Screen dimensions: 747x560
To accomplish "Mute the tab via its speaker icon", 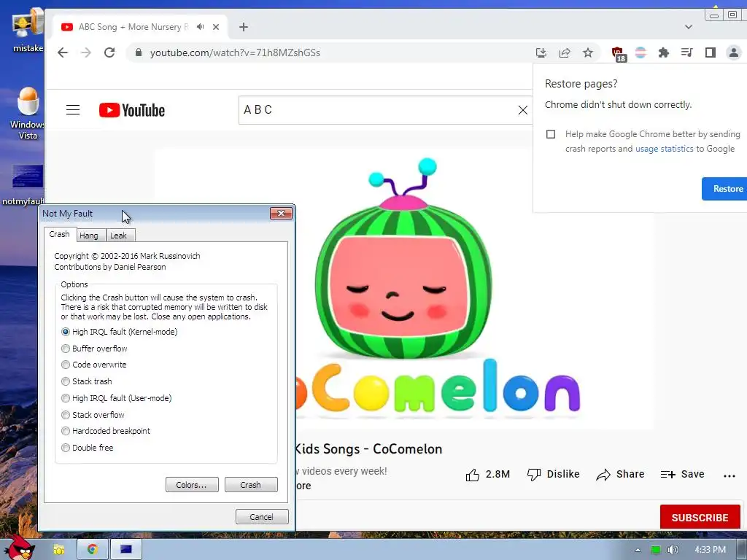I will pyautogui.click(x=200, y=27).
